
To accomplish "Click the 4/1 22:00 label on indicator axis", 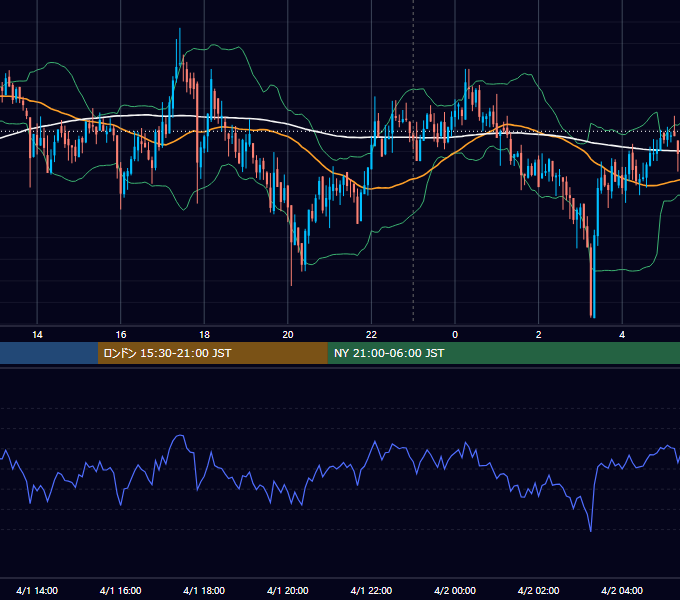I will coord(371,590).
